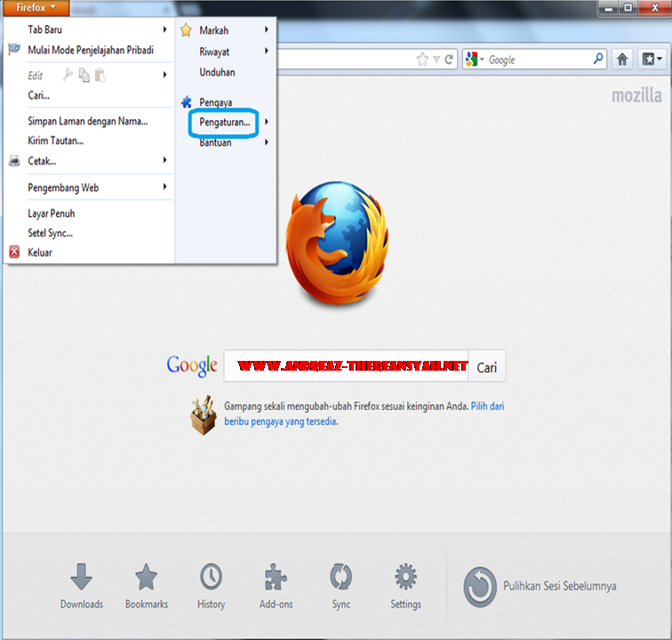The width and height of the screenshot is (672, 640).
Task: Expand the Riwayat submenu arrow
Action: pyautogui.click(x=267, y=51)
